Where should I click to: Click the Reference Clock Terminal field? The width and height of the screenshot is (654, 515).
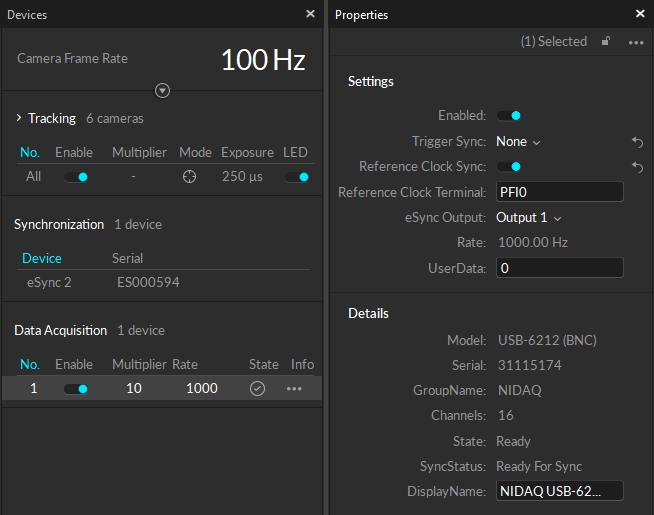point(559,192)
